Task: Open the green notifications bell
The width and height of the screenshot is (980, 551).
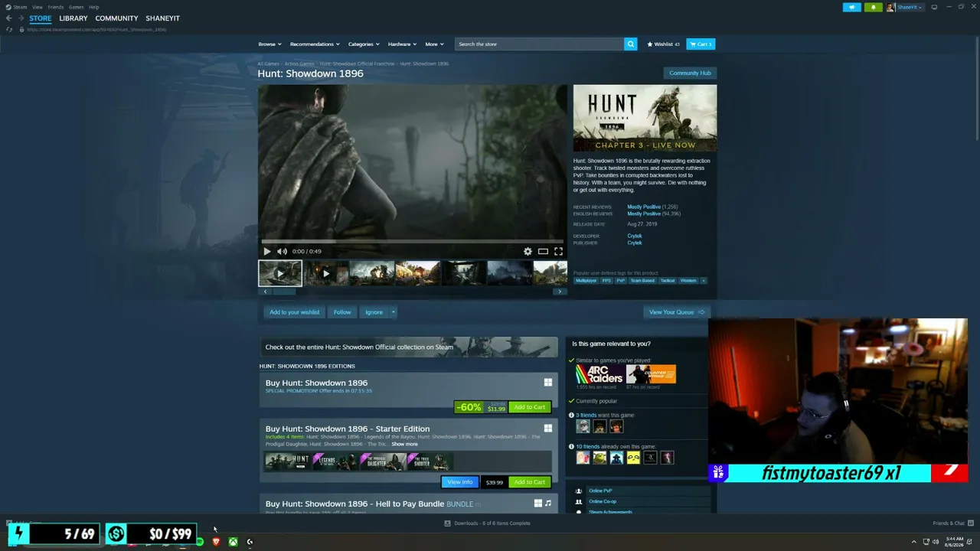Action: tap(873, 7)
